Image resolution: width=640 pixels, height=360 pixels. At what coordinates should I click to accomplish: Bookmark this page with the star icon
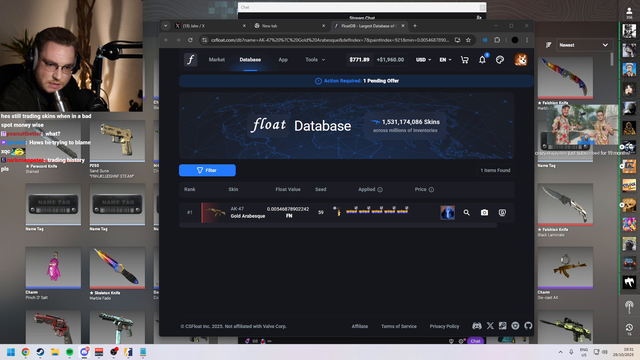[x=468, y=40]
